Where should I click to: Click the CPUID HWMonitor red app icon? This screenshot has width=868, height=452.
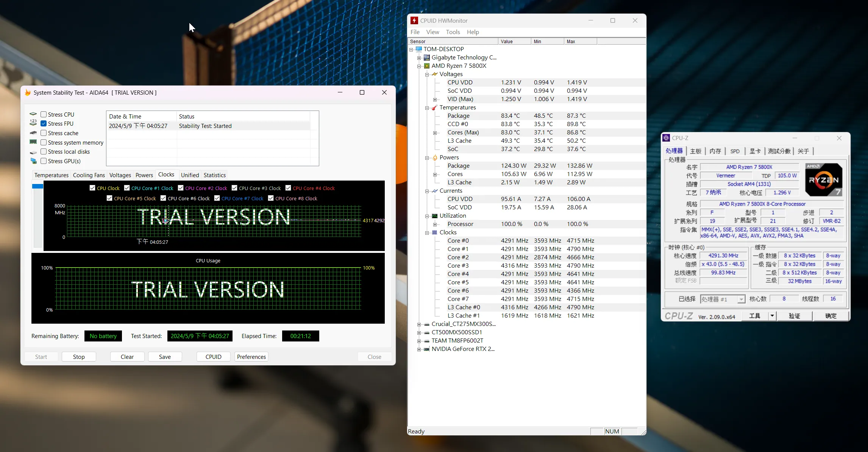(414, 20)
